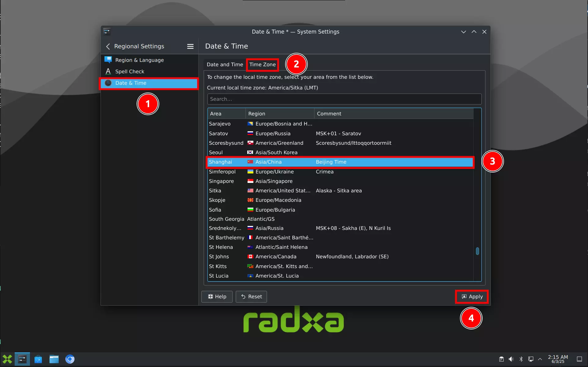
Task: Click the South Korea flag icon
Action: 250,152
